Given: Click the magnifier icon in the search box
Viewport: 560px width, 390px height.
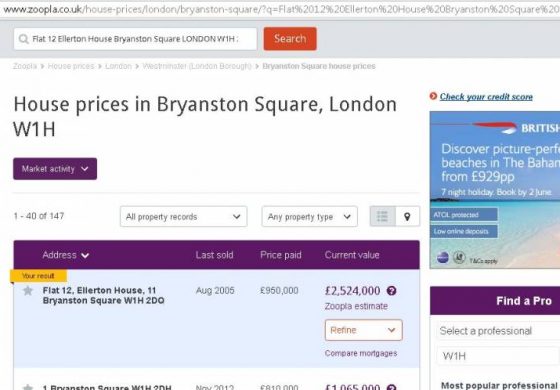Looking at the screenshot, I should click(x=24, y=39).
